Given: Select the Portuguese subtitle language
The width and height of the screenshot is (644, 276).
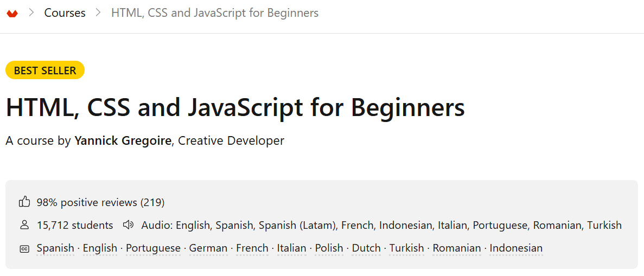Looking at the screenshot, I should click(153, 248).
